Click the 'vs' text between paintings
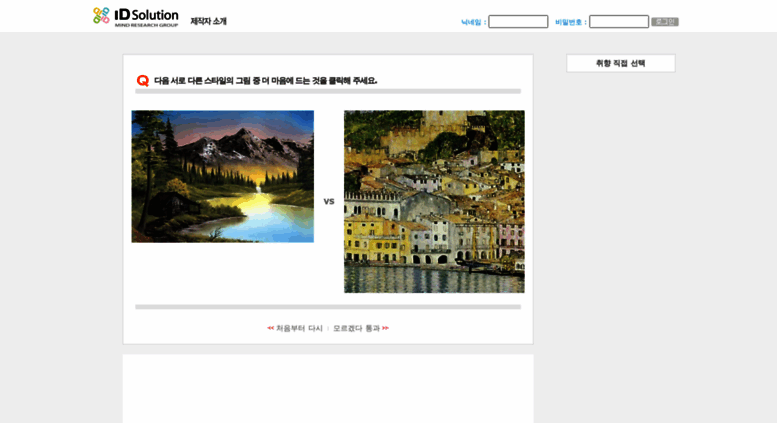The width and height of the screenshot is (777, 423). 329,202
